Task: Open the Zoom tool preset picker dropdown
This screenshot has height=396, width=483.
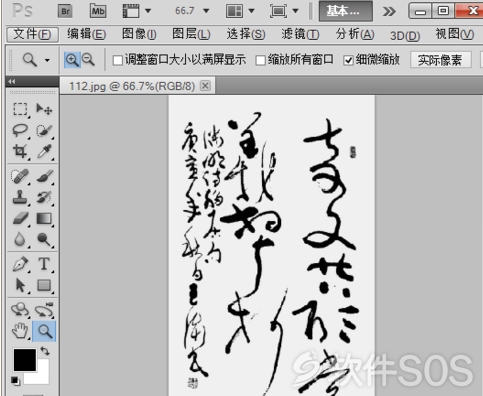Action: (x=47, y=60)
